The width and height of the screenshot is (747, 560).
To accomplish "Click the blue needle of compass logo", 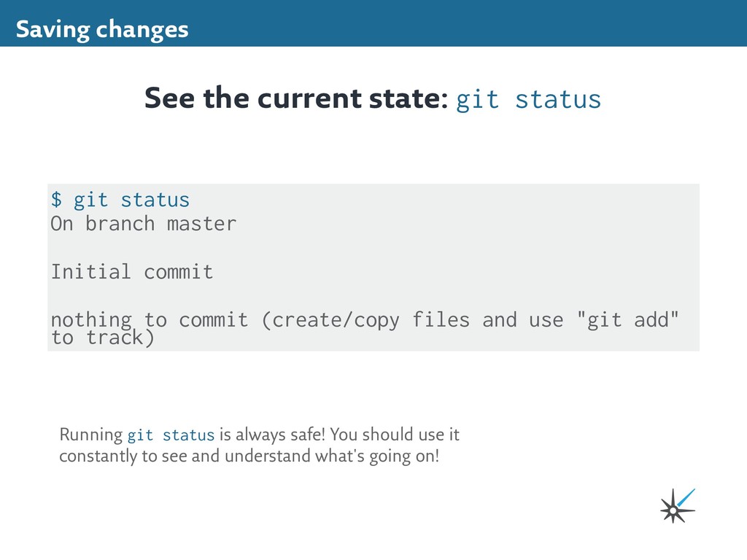I will (686, 497).
